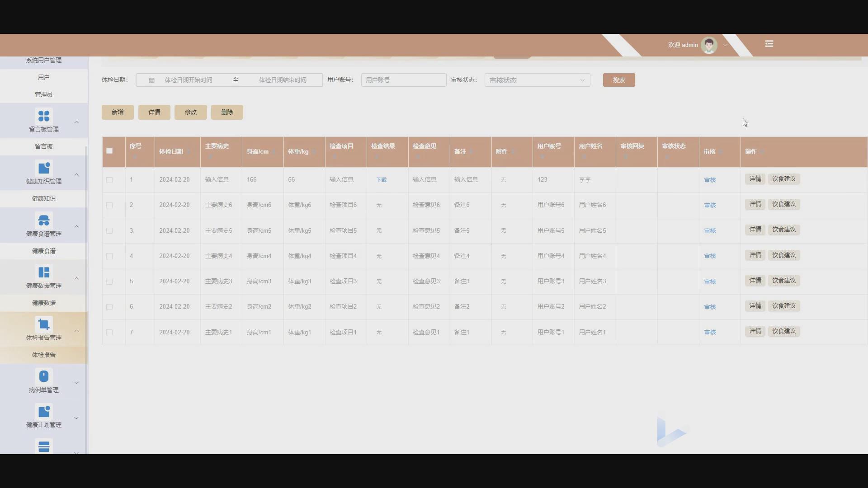Open the 审核状态 dropdown

(537, 80)
